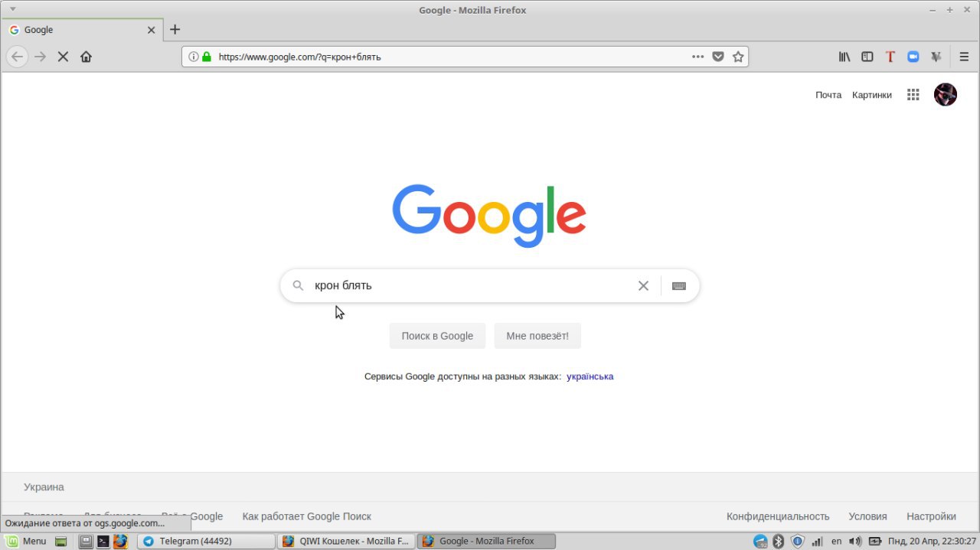Open network signal tray icon
This screenshot has width=980, height=550.
coord(817,541)
